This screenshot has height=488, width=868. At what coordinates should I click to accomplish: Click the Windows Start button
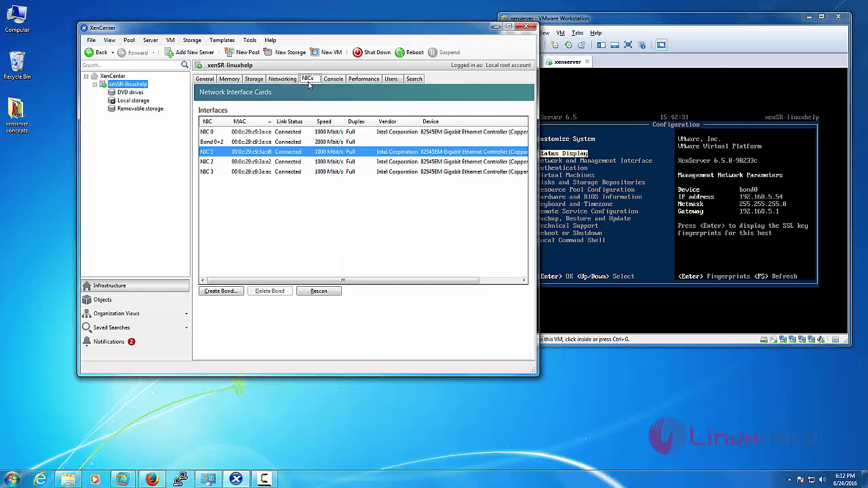14,479
